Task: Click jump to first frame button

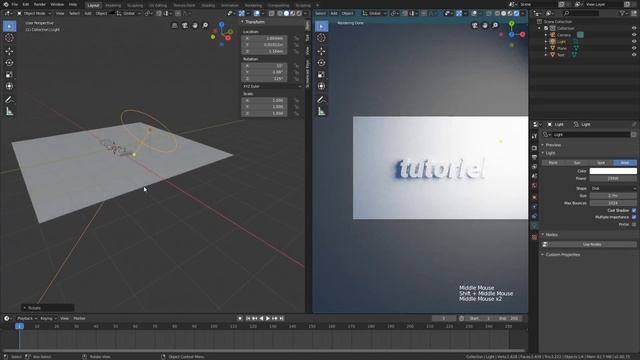Action: pos(248,318)
